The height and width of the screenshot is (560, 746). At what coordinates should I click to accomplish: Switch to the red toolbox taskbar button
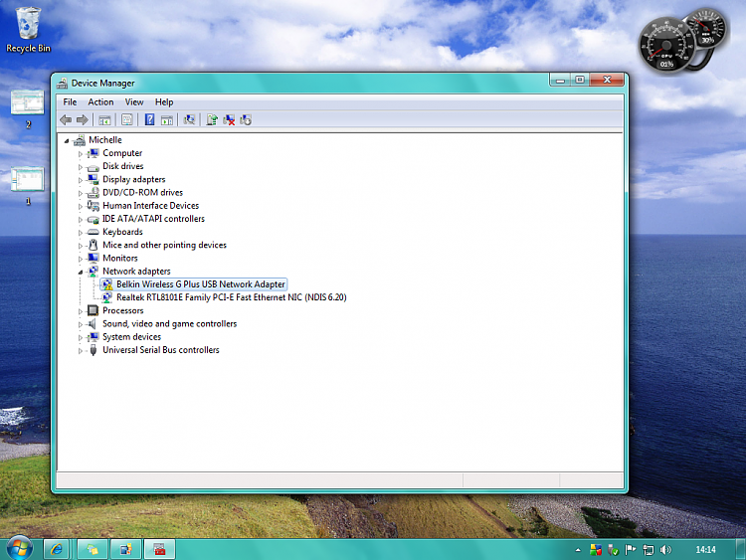click(x=160, y=549)
